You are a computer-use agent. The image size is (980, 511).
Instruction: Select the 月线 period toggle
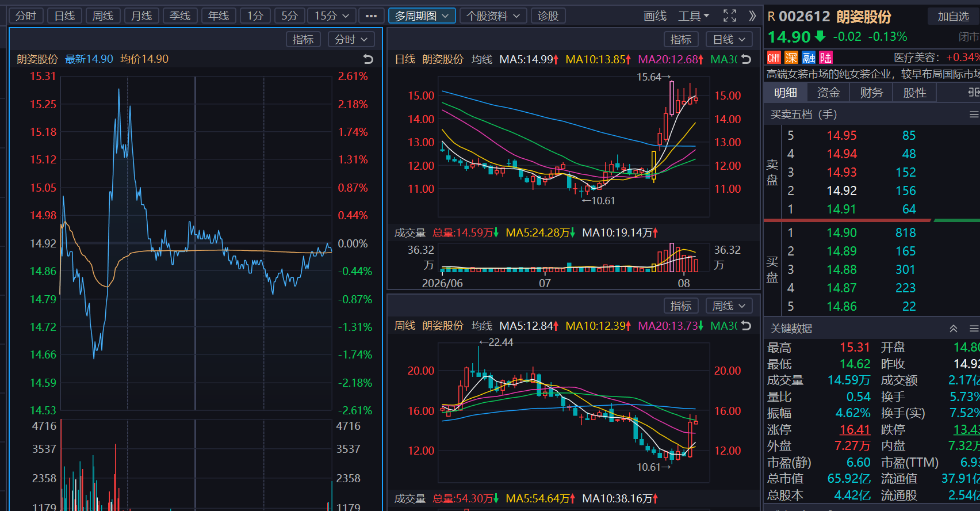click(x=141, y=16)
